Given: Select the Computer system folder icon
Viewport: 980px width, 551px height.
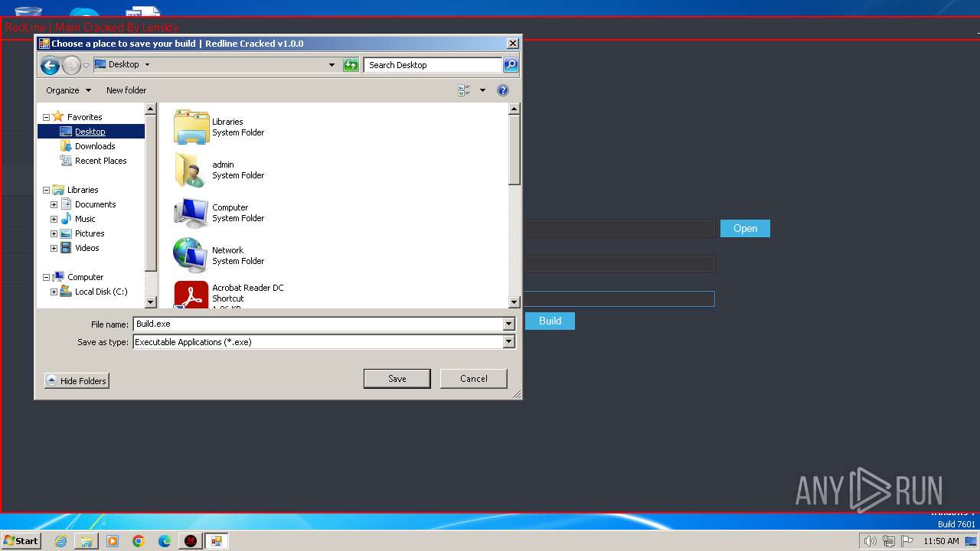Looking at the screenshot, I should coord(191,213).
